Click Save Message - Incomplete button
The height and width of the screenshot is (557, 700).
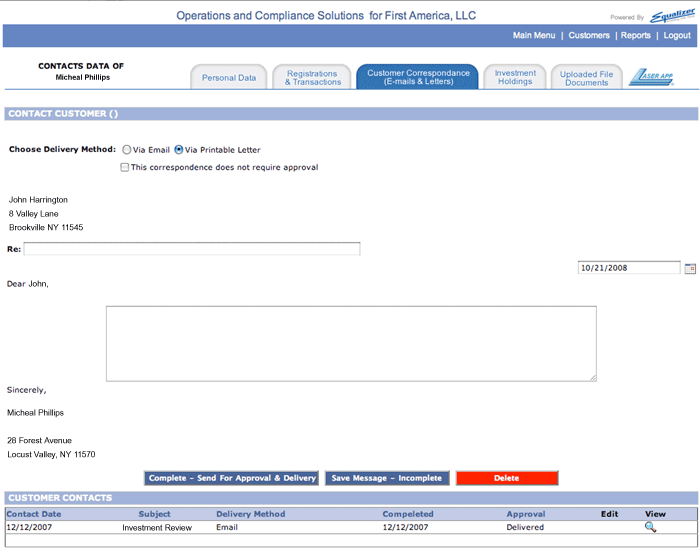387,478
